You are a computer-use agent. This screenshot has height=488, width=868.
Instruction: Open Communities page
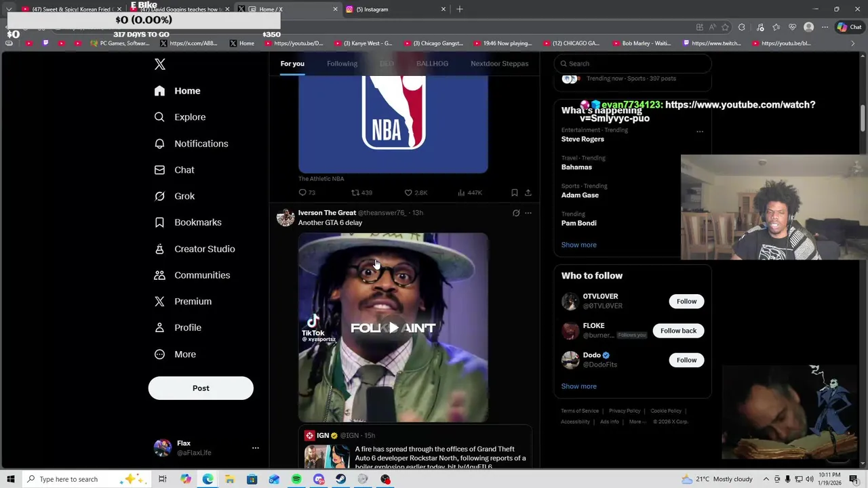point(192,275)
